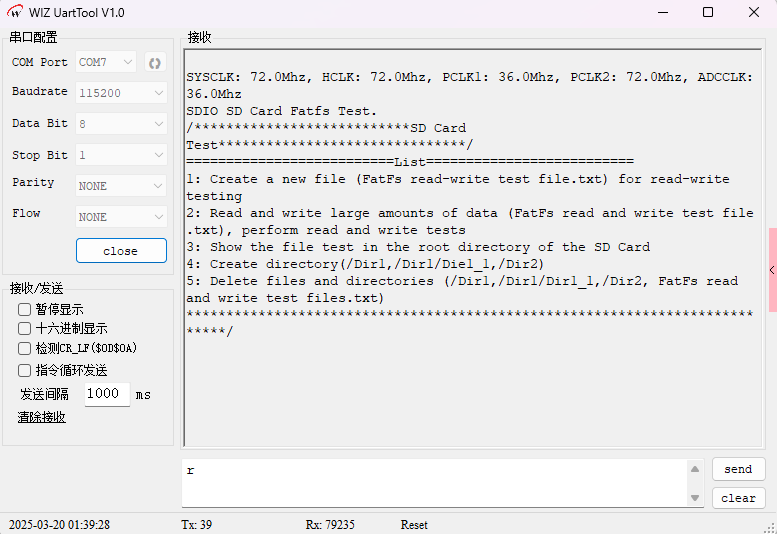
Task: Open the Parity dropdown
Action: tap(121, 186)
